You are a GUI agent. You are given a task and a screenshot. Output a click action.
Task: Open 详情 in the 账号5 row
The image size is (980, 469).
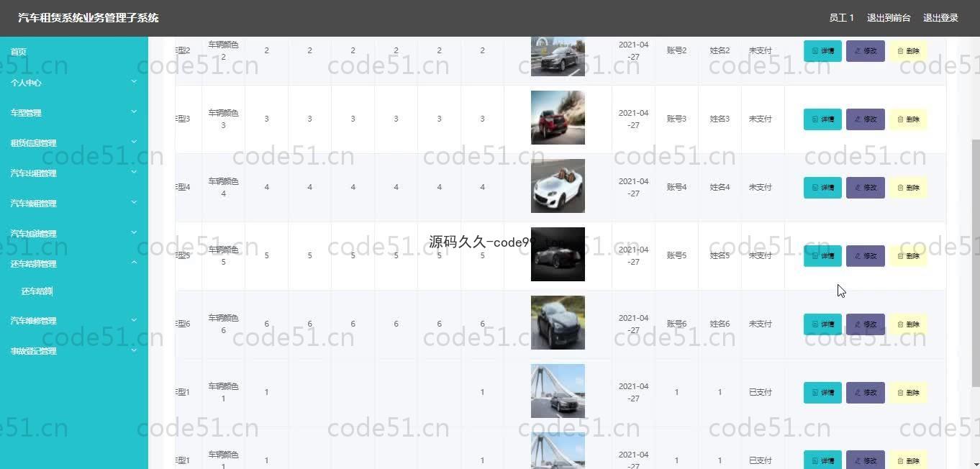click(822, 256)
